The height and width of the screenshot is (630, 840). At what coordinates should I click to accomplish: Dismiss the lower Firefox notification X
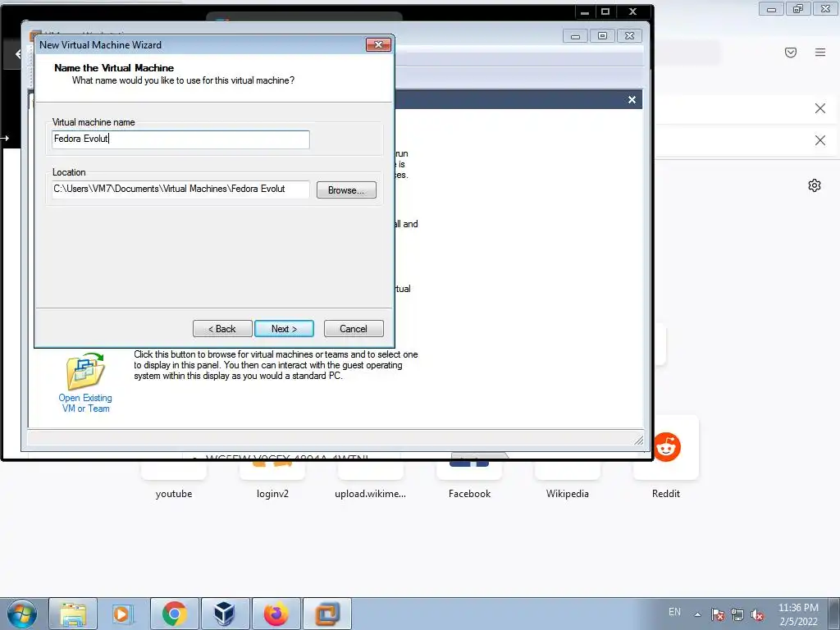(819, 140)
